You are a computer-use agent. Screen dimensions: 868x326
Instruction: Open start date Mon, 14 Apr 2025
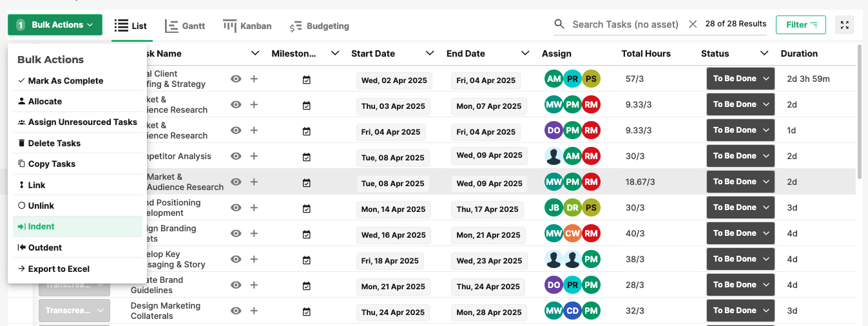(394, 209)
